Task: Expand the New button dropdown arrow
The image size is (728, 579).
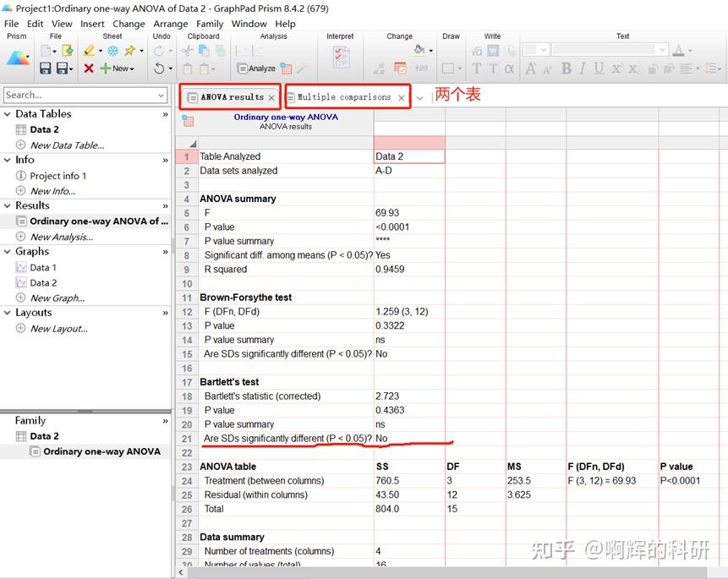Action: tap(134, 68)
